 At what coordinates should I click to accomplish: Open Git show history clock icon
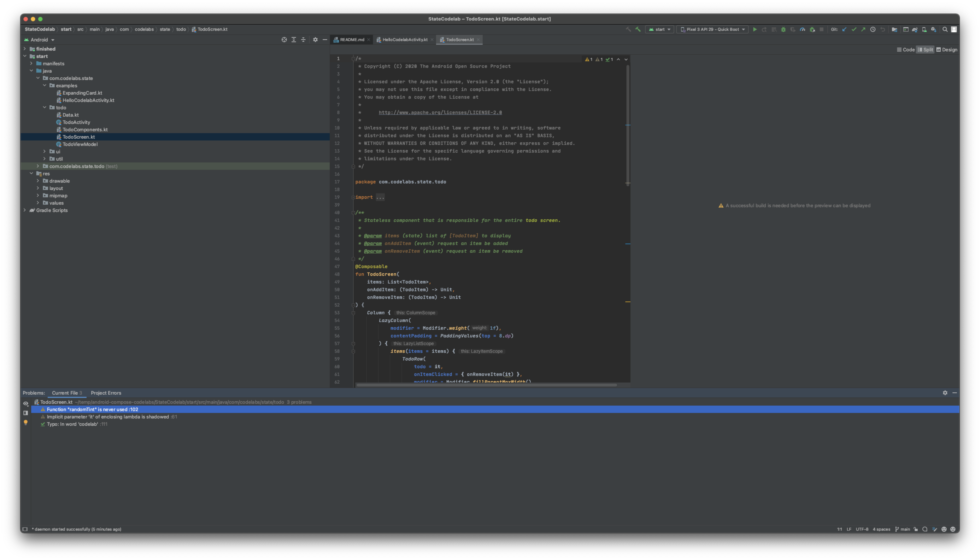click(x=873, y=29)
